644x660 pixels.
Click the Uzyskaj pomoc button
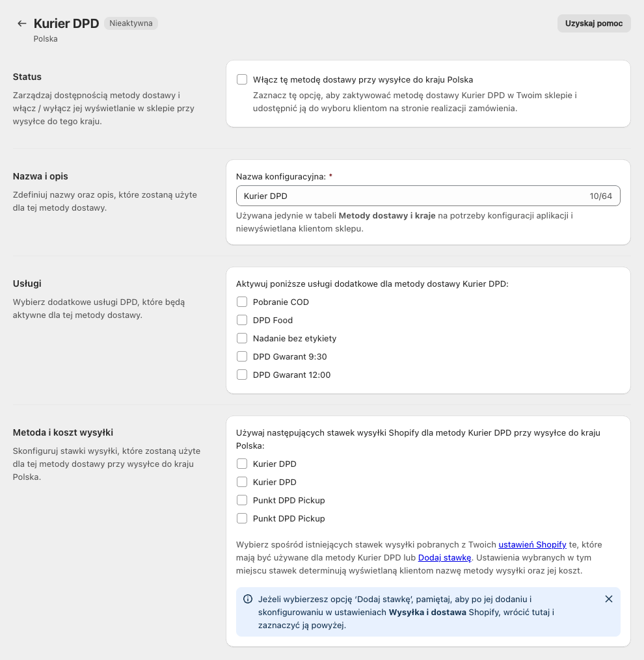[593, 23]
